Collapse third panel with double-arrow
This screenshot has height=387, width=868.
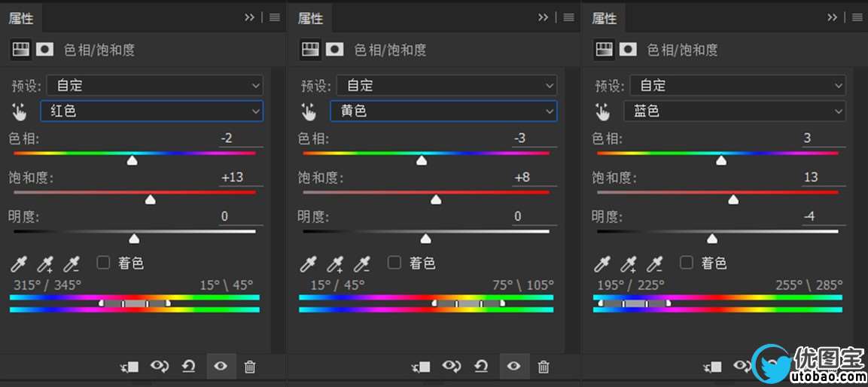point(833,18)
